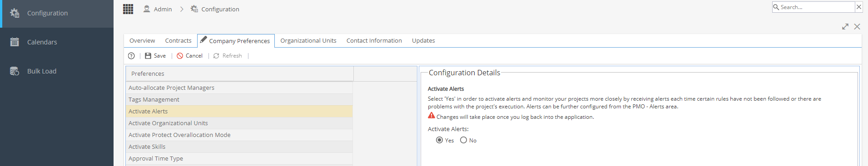
Task: Click the Bulk Load sidebar icon
Action: (15, 71)
